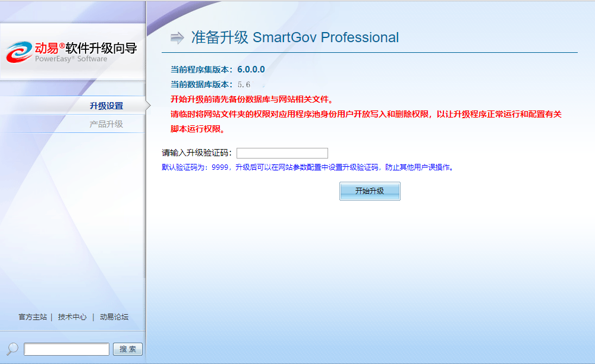This screenshot has width=595, height=364.
Task: Select the 升级设置 sidebar step
Action: coord(106,106)
